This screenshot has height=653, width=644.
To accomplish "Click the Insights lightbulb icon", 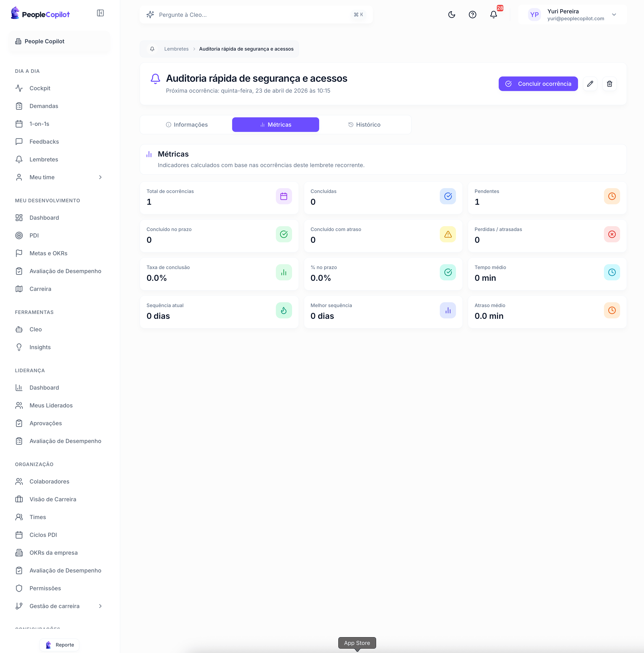I will (19, 348).
